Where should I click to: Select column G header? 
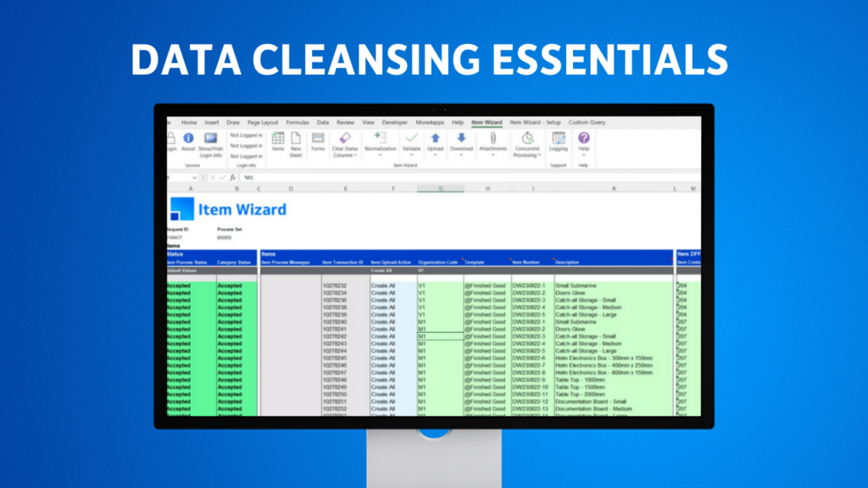click(441, 189)
